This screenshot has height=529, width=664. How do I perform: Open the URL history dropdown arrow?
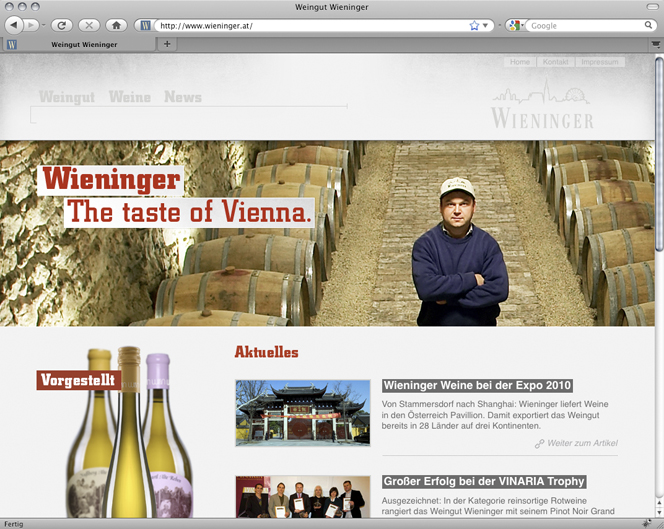click(485, 26)
